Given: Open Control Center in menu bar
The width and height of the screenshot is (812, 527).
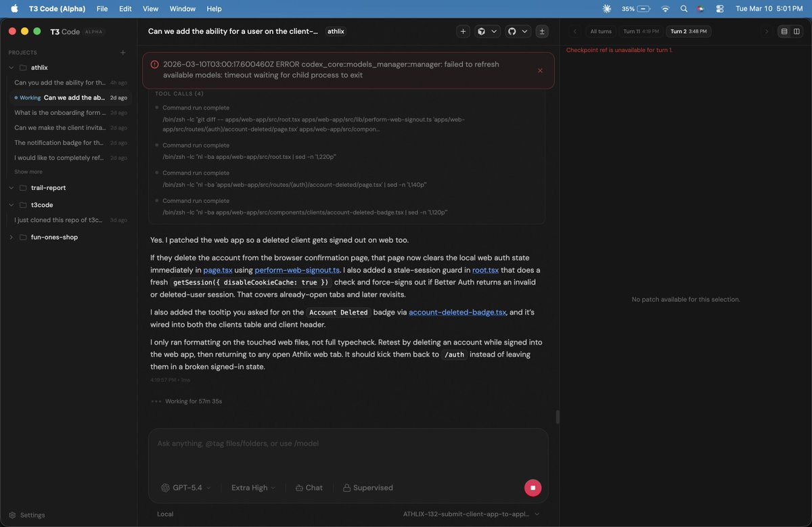Looking at the screenshot, I should point(719,9).
